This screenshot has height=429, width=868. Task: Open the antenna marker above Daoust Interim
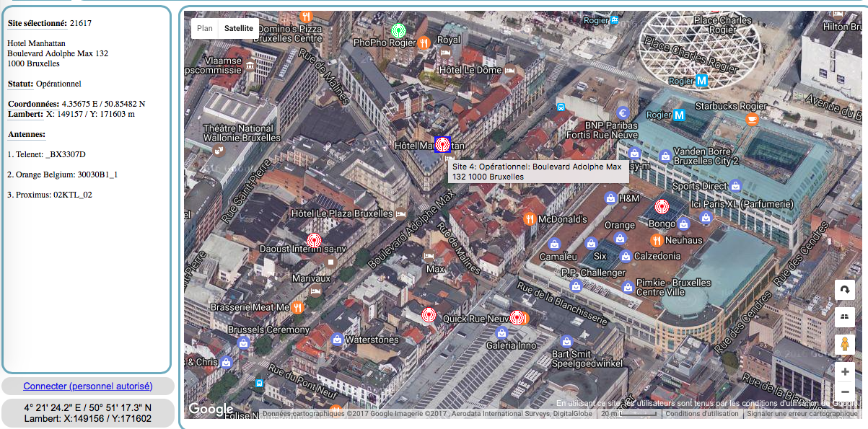click(314, 240)
